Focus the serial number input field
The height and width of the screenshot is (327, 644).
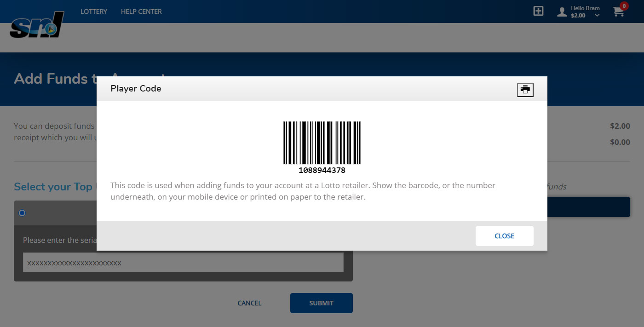click(x=183, y=263)
